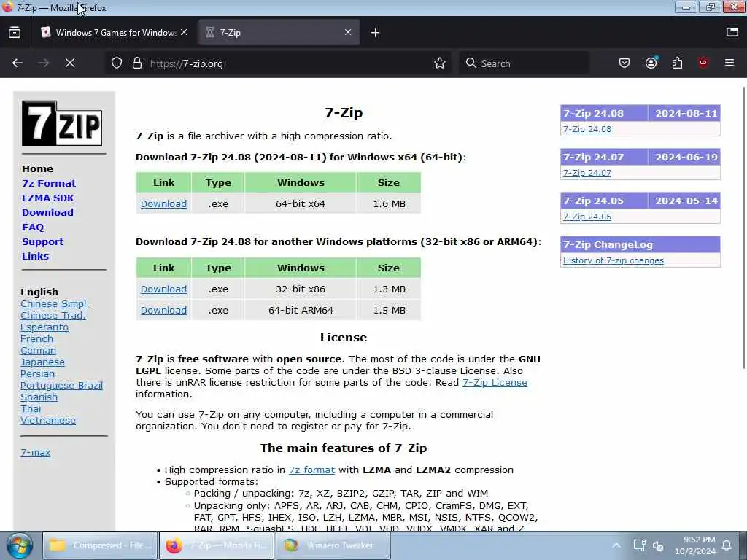Image resolution: width=747 pixels, height=560 pixels.
Task: Switch language to Spanish
Action: pyautogui.click(x=39, y=397)
